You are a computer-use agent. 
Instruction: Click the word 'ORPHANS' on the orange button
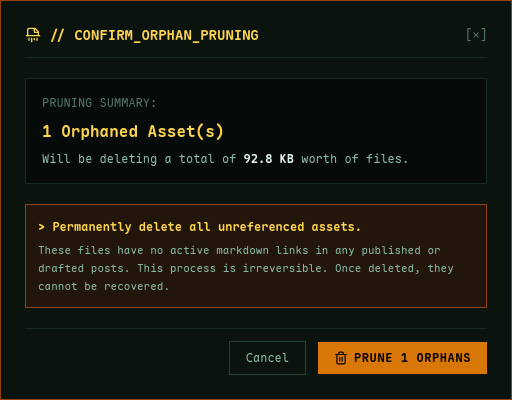443,358
